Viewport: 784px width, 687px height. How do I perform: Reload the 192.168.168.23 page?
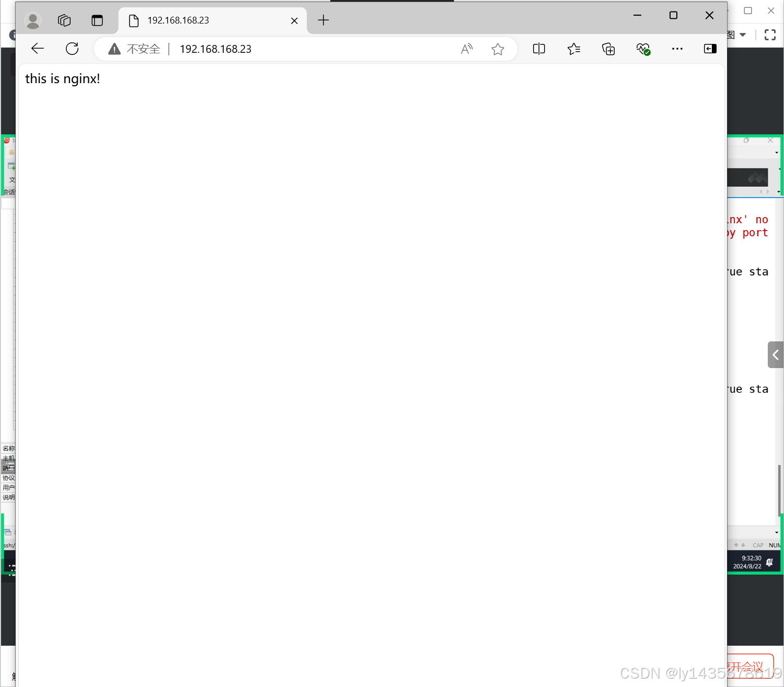[72, 49]
